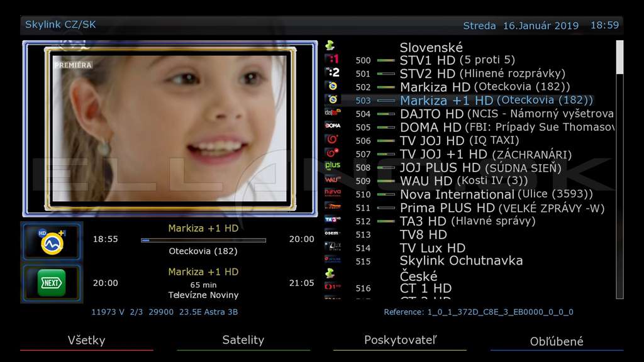This screenshot has width=644, height=362.
Task: Click the service Reference string
Action: click(479, 312)
